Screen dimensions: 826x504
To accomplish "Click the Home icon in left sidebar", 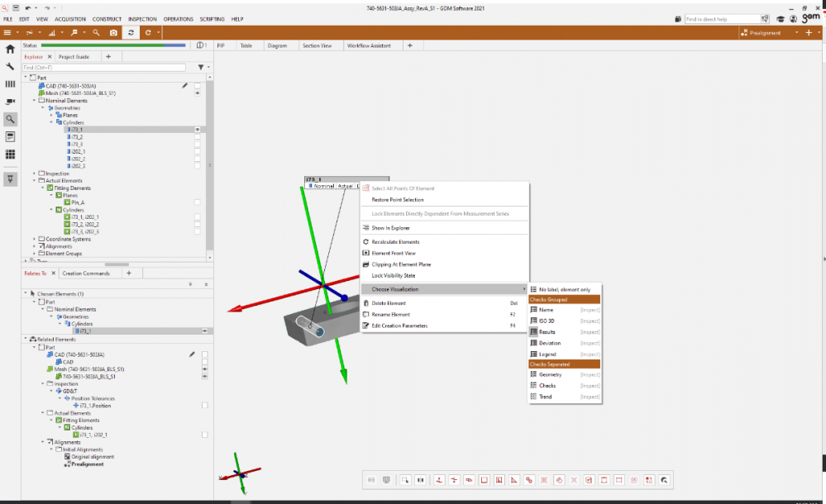I will 10,50.
